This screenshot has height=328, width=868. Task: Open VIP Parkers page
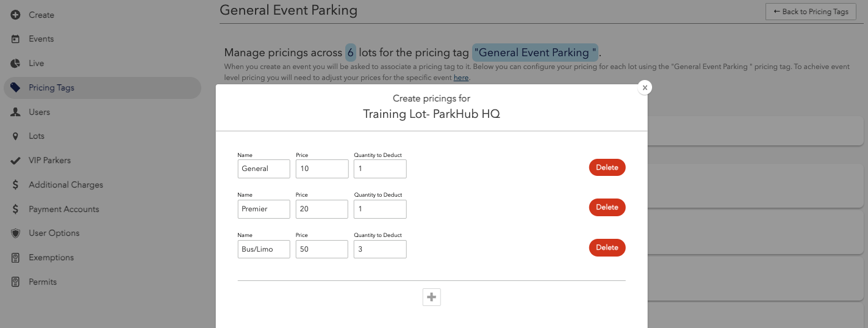point(50,161)
